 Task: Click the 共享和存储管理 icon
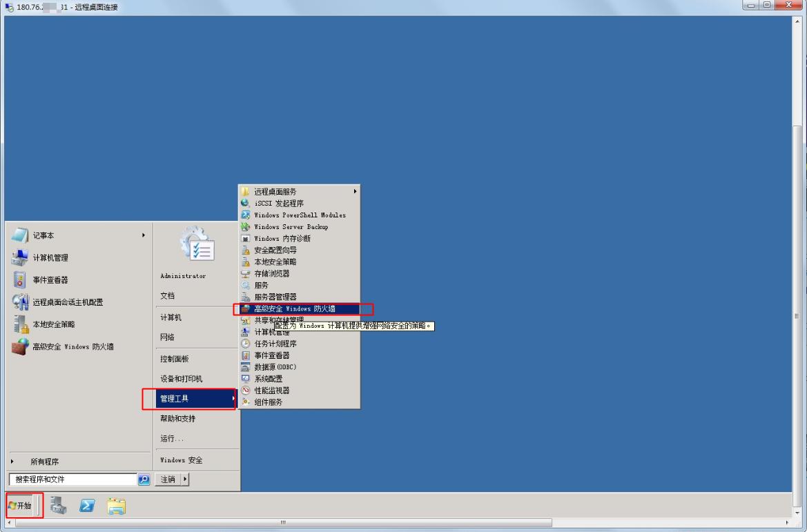(x=246, y=320)
